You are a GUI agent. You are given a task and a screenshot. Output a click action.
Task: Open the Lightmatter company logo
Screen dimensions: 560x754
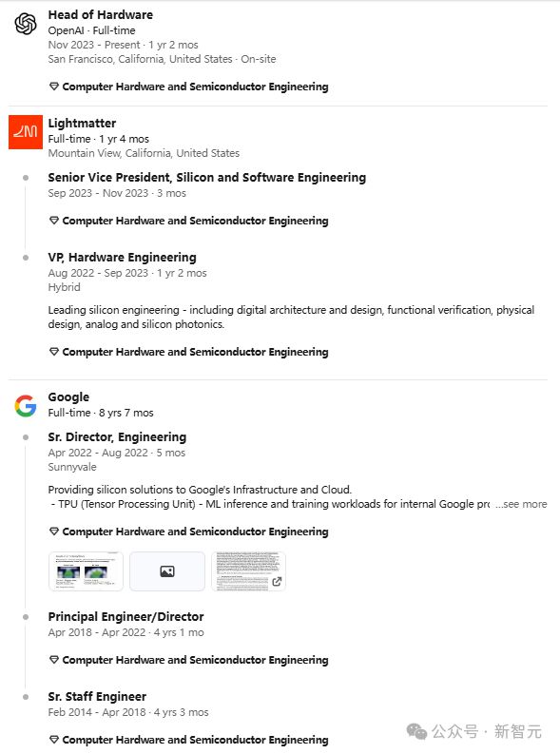[x=26, y=132]
